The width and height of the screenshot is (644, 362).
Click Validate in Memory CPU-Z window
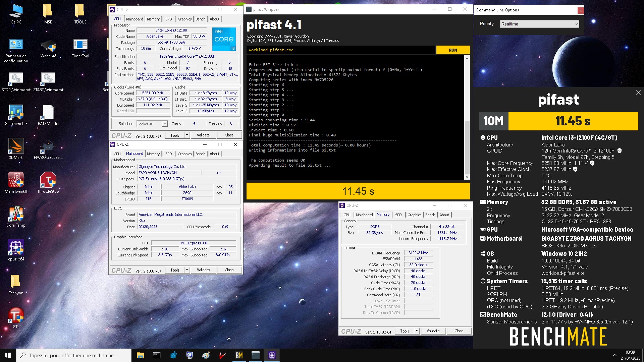tap(433, 331)
